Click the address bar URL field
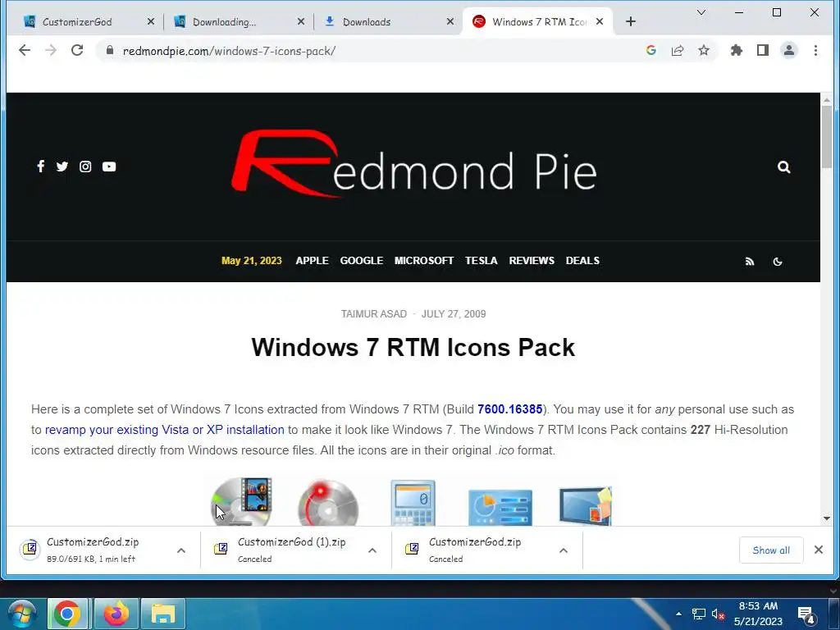The height and width of the screenshot is (630, 840). click(x=375, y=51)
